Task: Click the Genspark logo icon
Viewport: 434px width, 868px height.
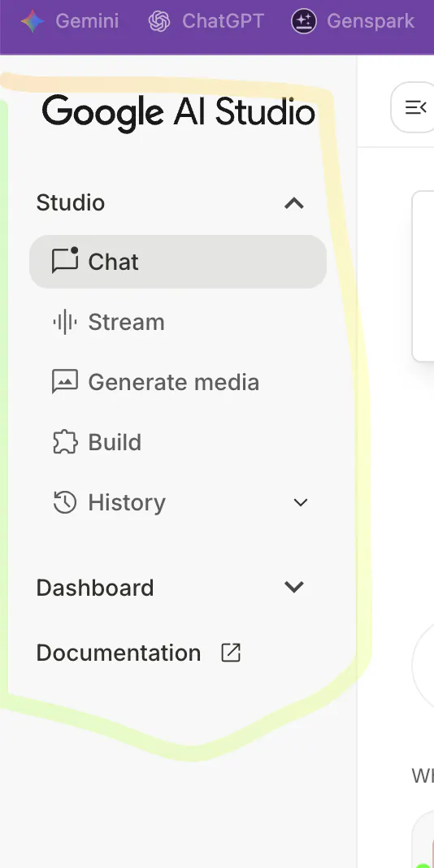Action: (x=304, y=22)
